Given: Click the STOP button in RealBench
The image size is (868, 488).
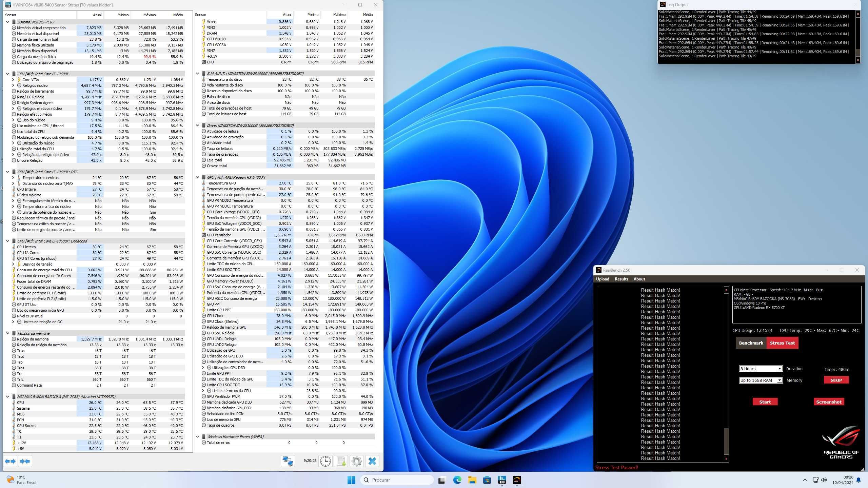Looking at the screenshot, I should click(x=836, y=380).
